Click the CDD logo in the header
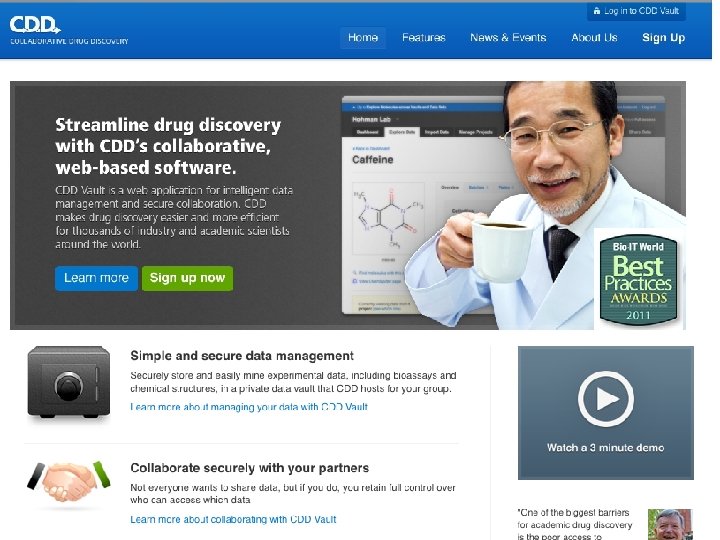 tap(69, 30)
